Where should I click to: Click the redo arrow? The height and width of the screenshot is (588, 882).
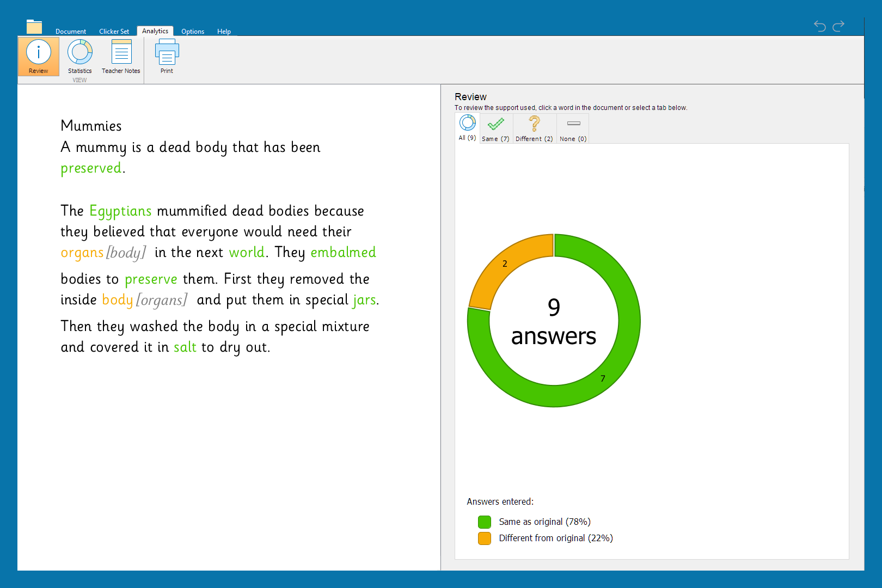coord(838,26)
